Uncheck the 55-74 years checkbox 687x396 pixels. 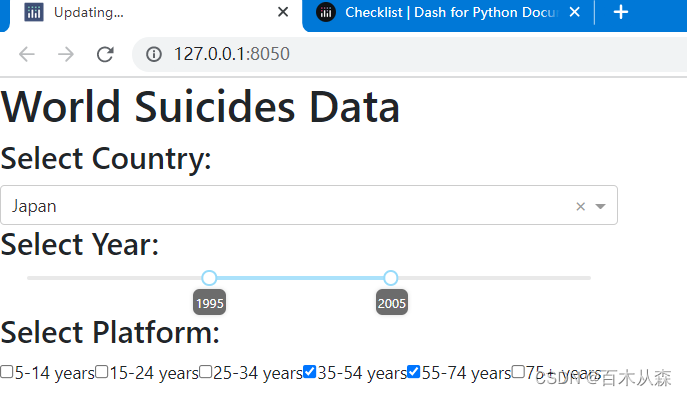[x=413, y=372]
